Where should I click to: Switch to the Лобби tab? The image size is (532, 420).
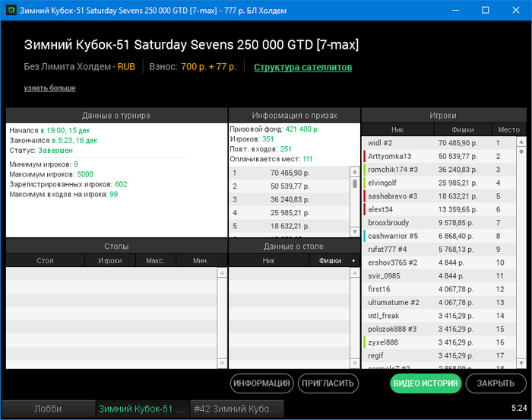(48, 409)
